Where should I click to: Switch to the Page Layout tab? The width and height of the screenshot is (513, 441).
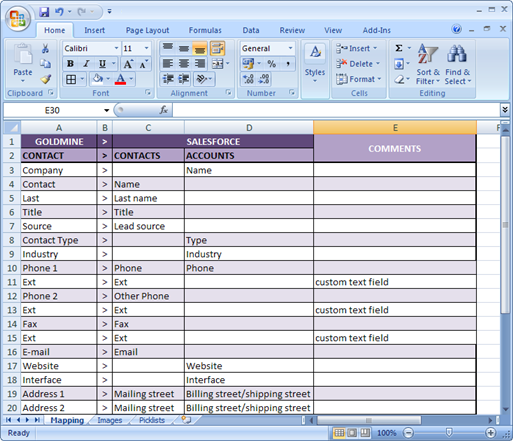click(147, 30)
